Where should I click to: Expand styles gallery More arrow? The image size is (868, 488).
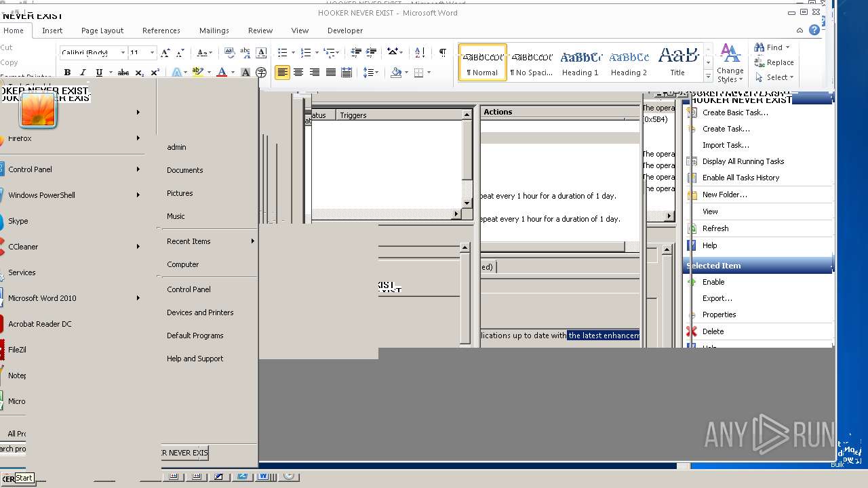click(709, 77)
